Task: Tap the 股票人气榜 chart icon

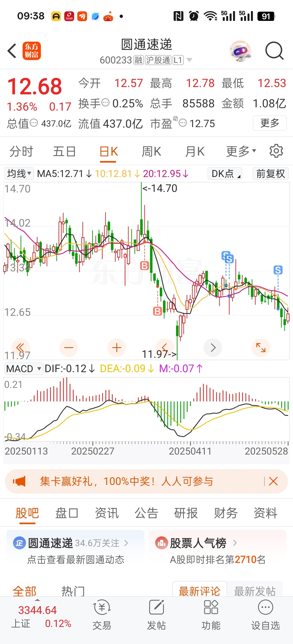Action: [161, 543]
